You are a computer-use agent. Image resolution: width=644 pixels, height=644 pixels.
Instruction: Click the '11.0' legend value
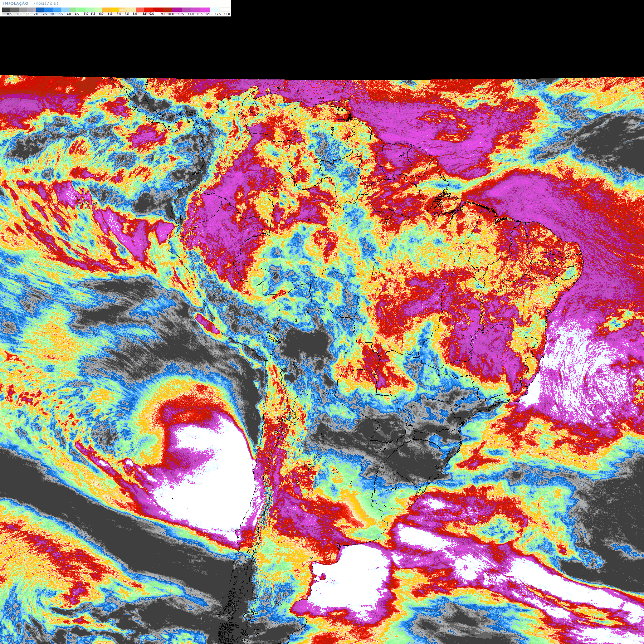[191, 14]
